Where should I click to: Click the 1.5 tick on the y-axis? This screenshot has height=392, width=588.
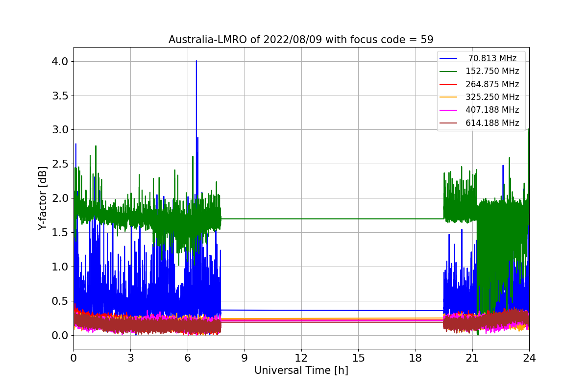61,233
